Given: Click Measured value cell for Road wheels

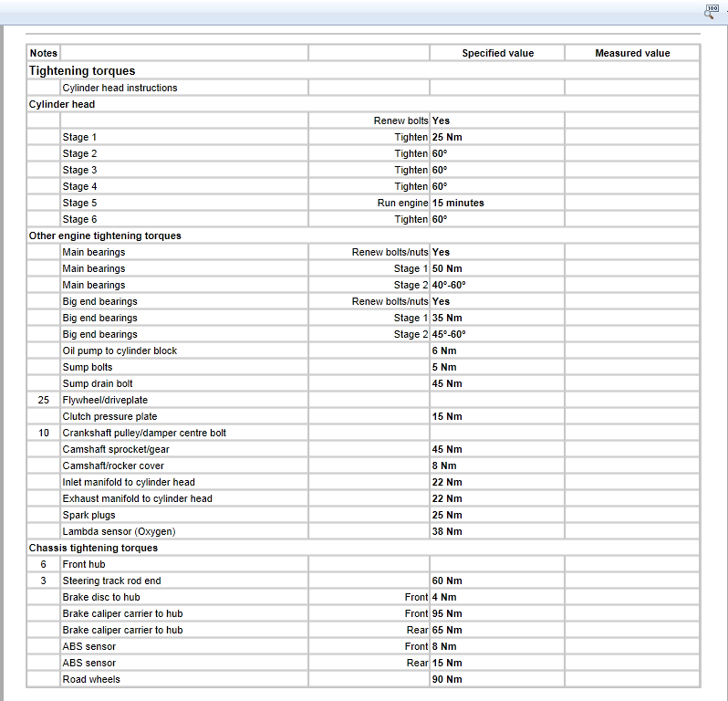Looking at the screenshot, I should coord(632,679).
